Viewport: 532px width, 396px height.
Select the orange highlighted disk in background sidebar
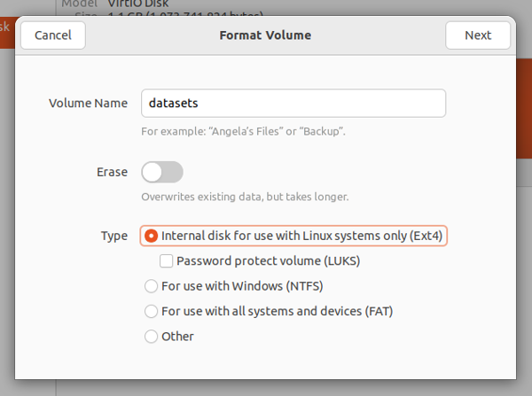click(6, 27)
